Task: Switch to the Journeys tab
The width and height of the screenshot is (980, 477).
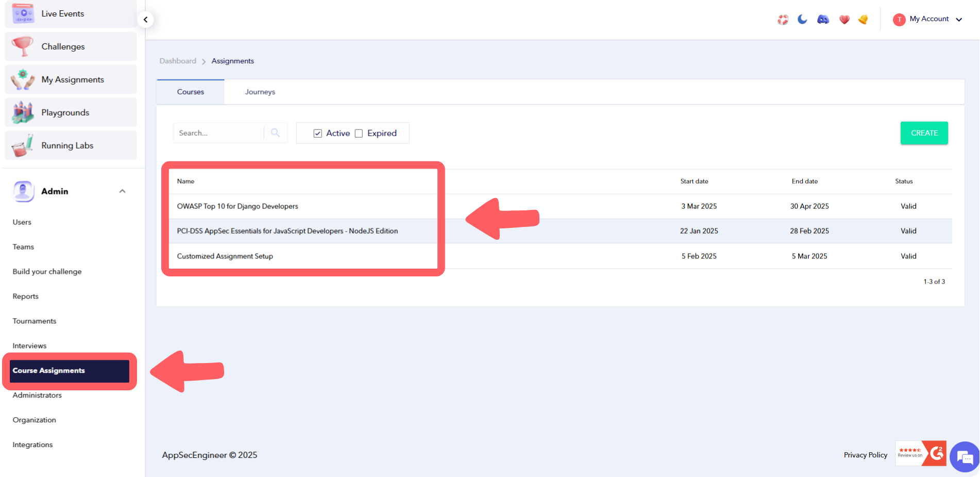Action: coord(260,91)
